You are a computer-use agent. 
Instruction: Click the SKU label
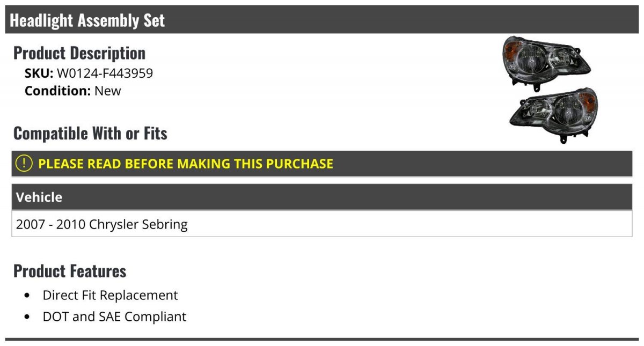tap(39, 73)
